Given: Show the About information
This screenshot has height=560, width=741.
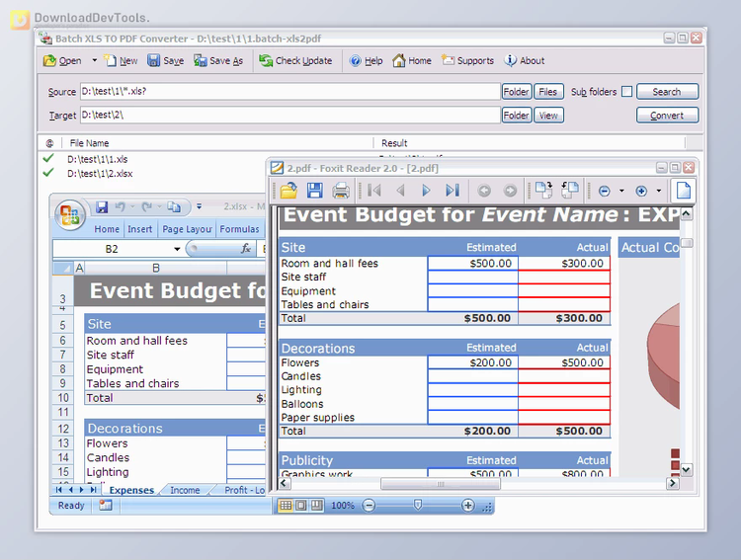Looking at the screenshot, I should 525,60.
